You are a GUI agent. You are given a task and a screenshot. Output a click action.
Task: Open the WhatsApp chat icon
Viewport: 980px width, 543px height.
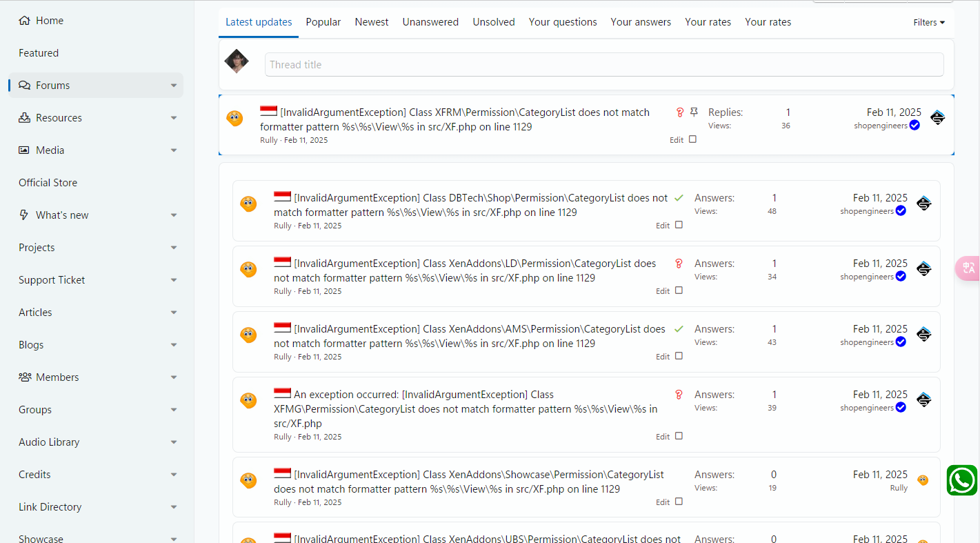962,480
